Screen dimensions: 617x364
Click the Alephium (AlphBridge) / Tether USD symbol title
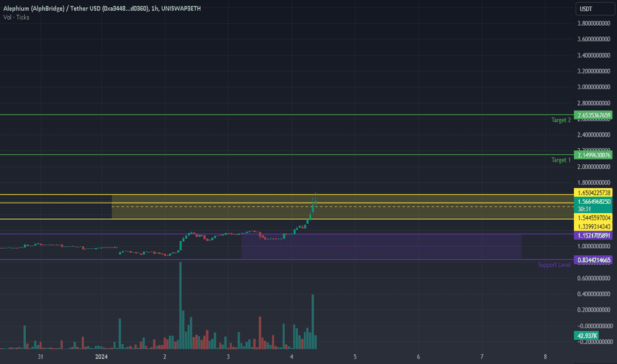click(x=102, y=8)
